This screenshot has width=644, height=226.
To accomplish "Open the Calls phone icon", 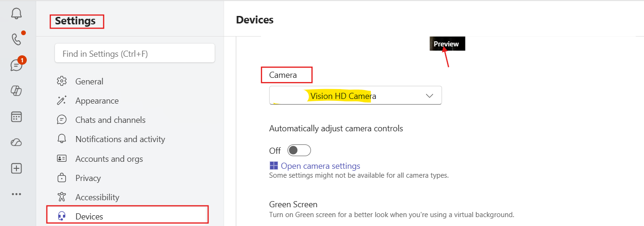I will click(16, 39).
